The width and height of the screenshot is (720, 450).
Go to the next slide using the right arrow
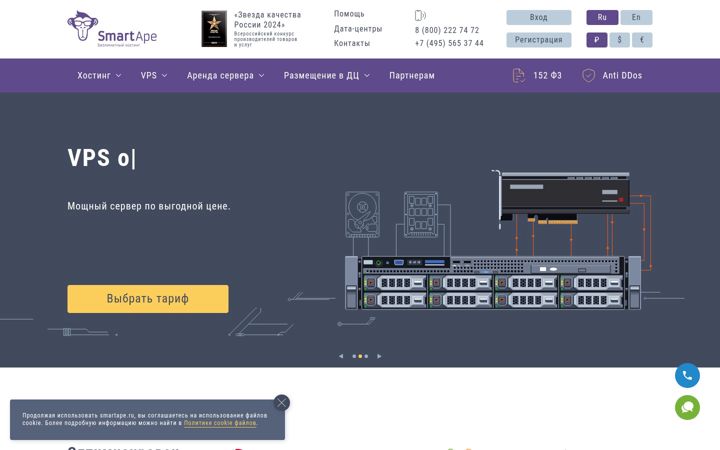pyautogui.click(x=379, y=356)
